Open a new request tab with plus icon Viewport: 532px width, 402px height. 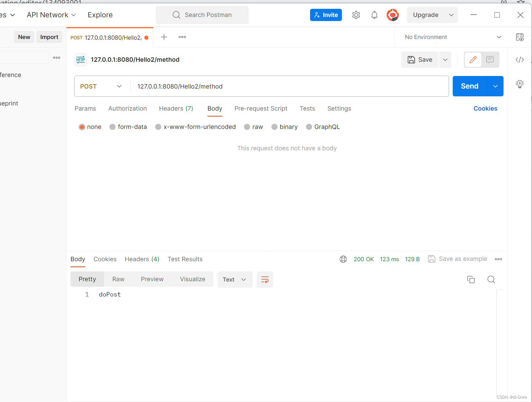[164, 37]
